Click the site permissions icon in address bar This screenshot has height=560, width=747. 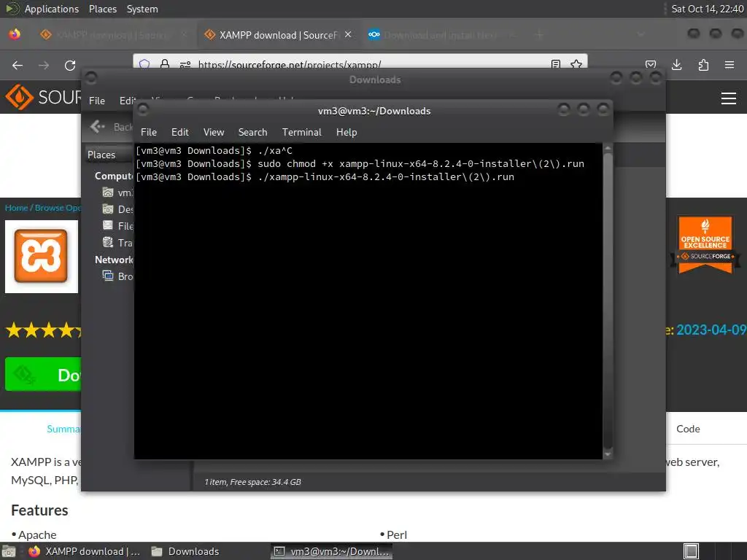(x=185, y=64)
